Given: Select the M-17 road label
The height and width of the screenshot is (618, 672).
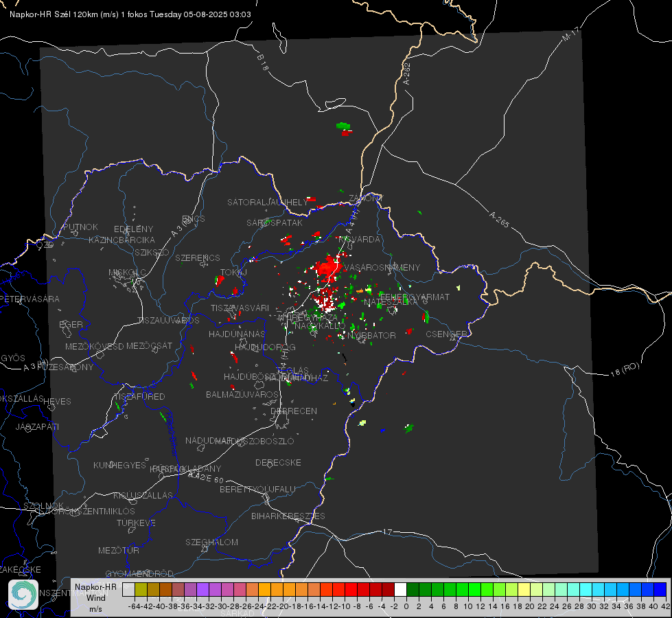Looking at the screenshot, I should click(x=570, y=34).
